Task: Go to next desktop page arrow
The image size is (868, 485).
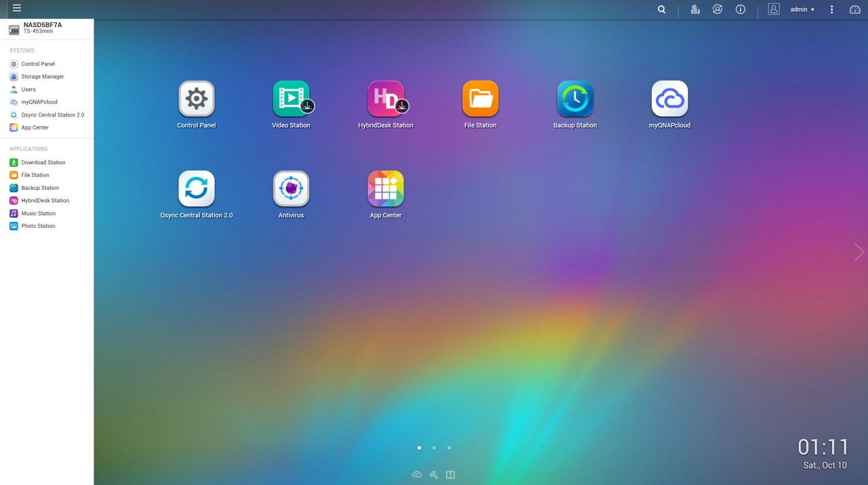Action: [x=859, y=252]
